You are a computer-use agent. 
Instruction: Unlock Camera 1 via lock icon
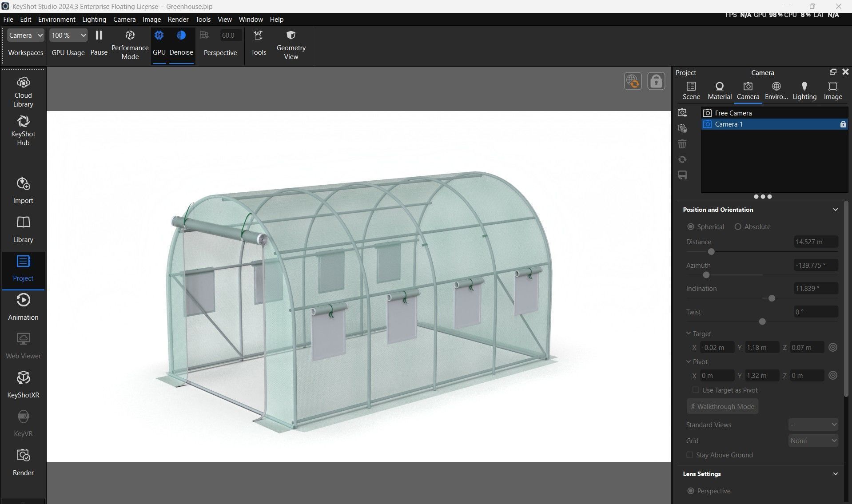click(x=843, y=124)
